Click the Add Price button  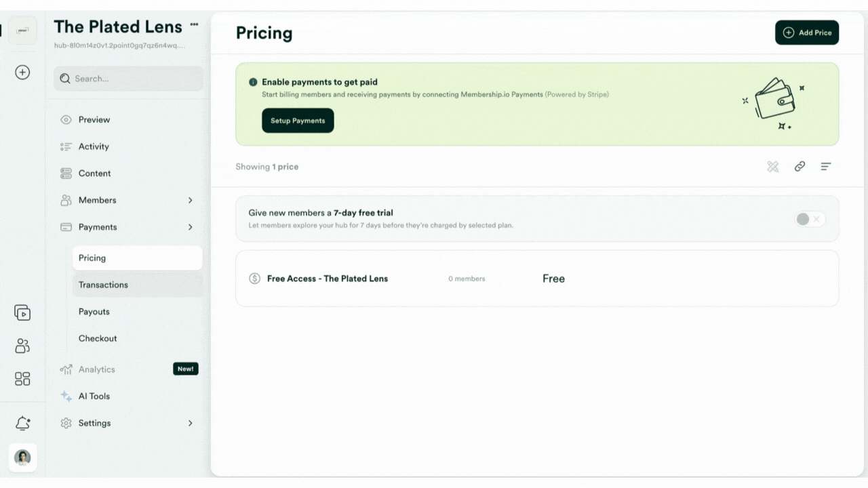click(x=807, y=33)
